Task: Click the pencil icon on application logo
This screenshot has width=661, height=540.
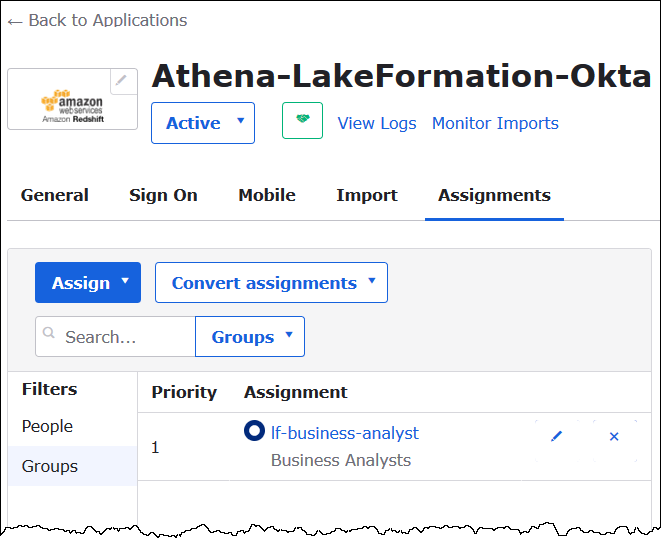Action: [123, 81]
